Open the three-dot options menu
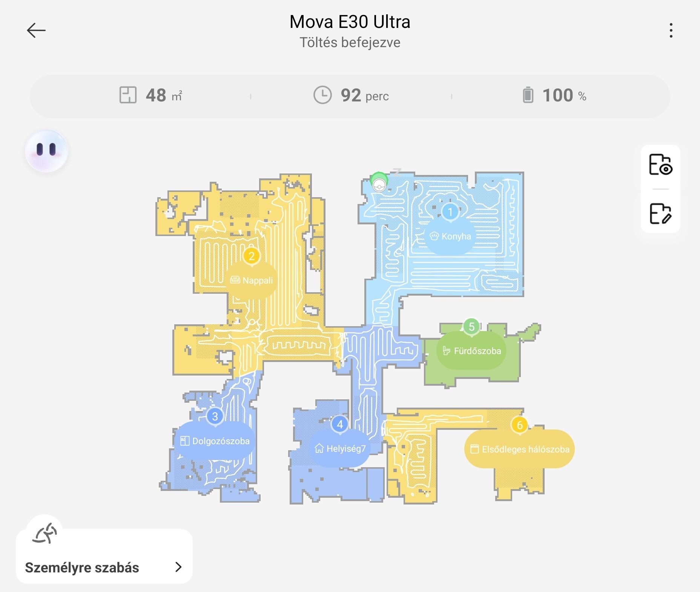The image size is (700, 592). [x=671, y=31]
